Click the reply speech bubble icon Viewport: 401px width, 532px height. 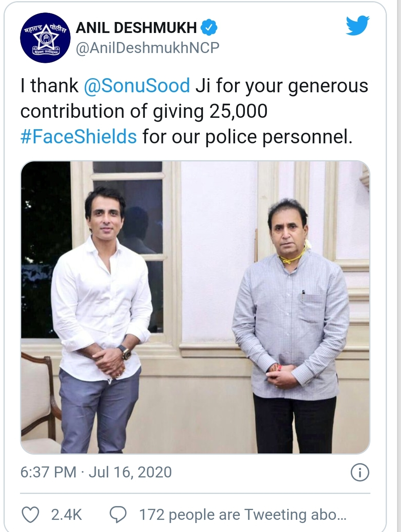tap(117, 514)
